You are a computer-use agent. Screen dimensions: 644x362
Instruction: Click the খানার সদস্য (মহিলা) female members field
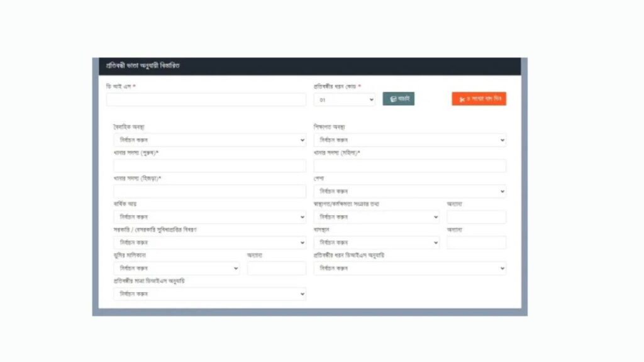pyautogui.click(x=410, y=166)
